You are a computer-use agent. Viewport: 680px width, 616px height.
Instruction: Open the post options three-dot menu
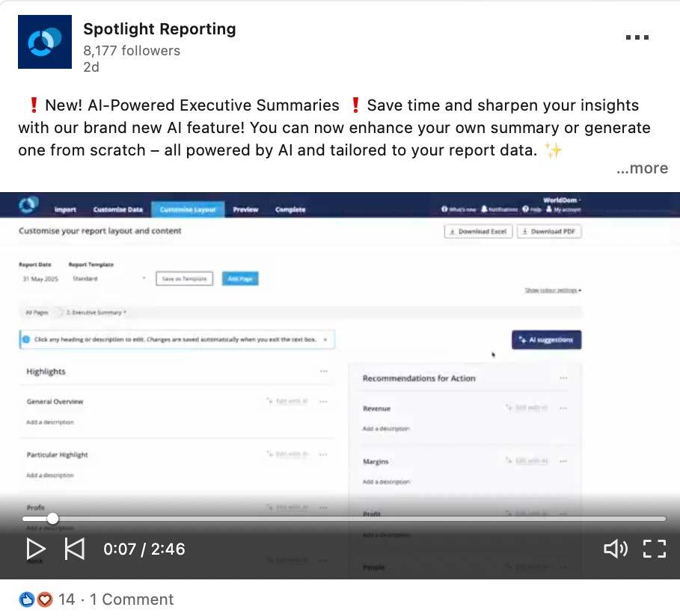point(637,37)
